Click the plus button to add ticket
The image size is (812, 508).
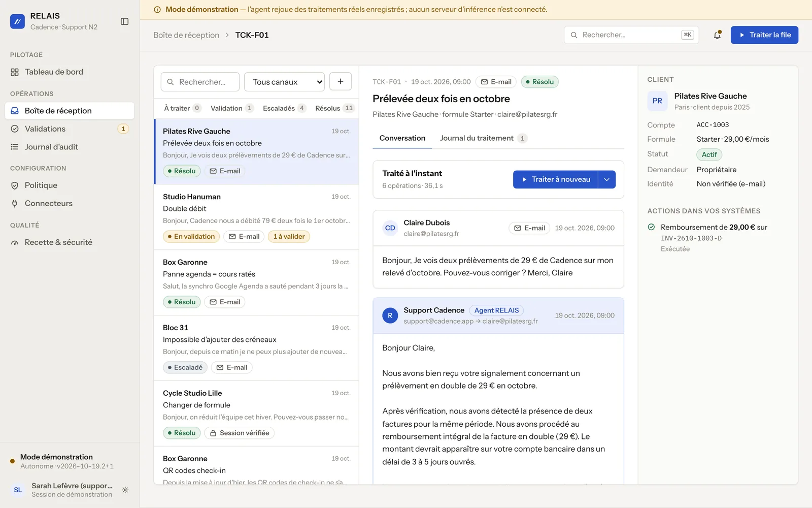click(341, 81)
